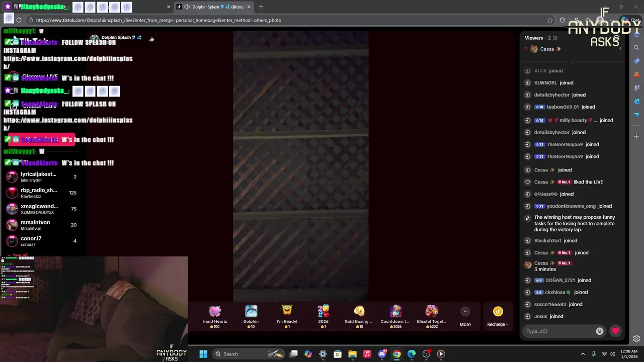This screenshot has width=644, height=362.
Task: Open OBS Studio on taskbar
Action: [426, 354]
